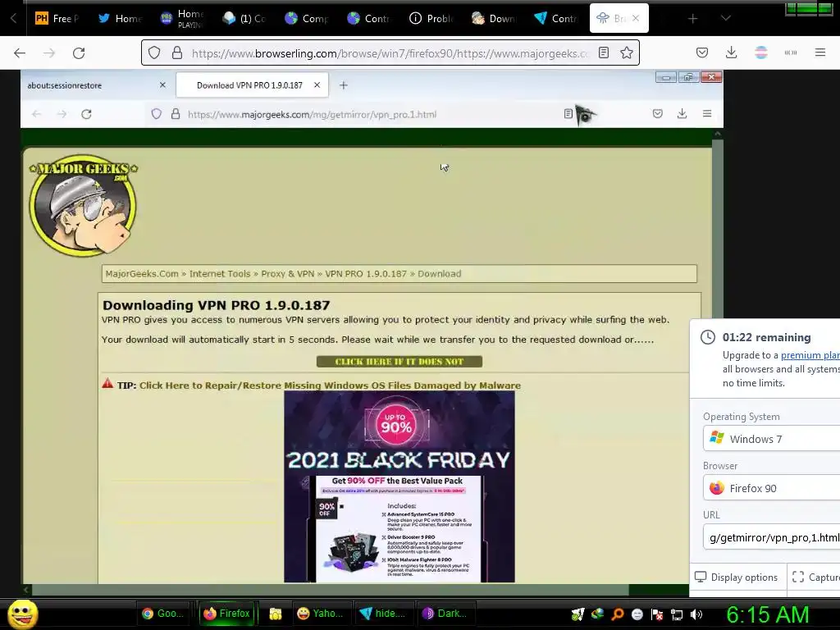Open a new tab in inner Firefox
Viewport: 840px width, 630px height.
click(x=344, y=85)
